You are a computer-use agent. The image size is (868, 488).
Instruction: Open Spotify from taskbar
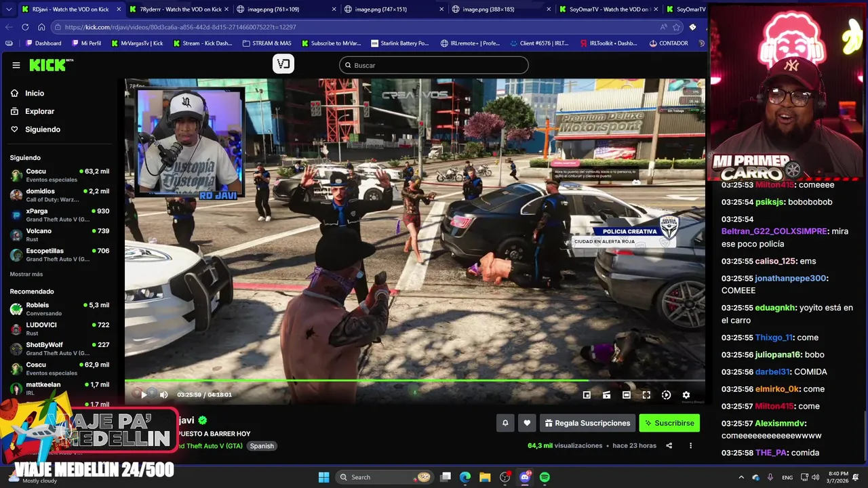pyautogui.click(x=545, y=477)
